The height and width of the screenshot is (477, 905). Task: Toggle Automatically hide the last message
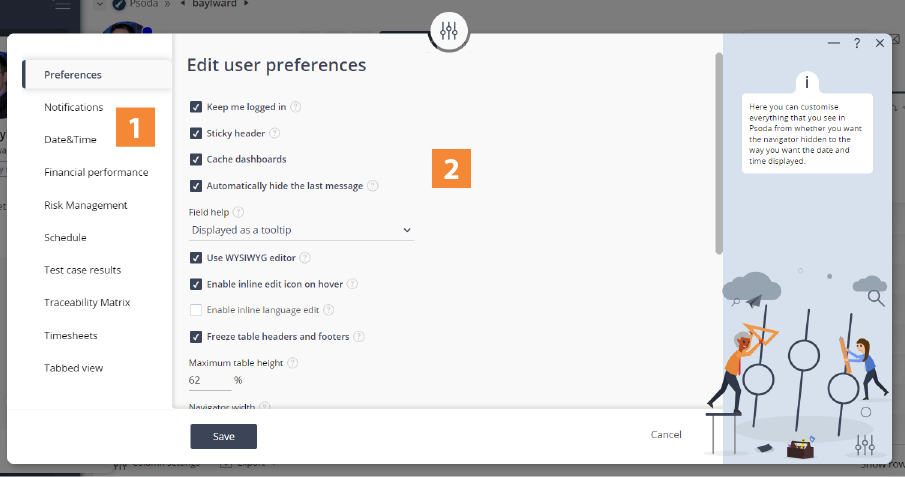[196, 186]
